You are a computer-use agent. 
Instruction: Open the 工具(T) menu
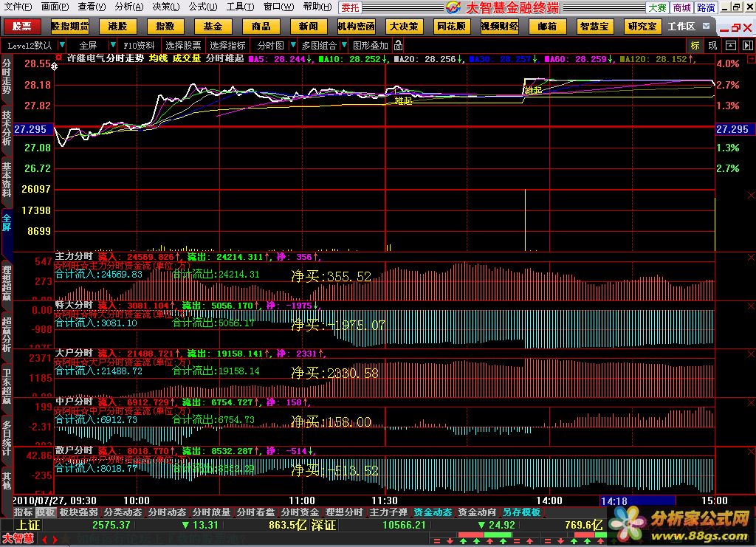pyautogui.click(x=240, y=7)
